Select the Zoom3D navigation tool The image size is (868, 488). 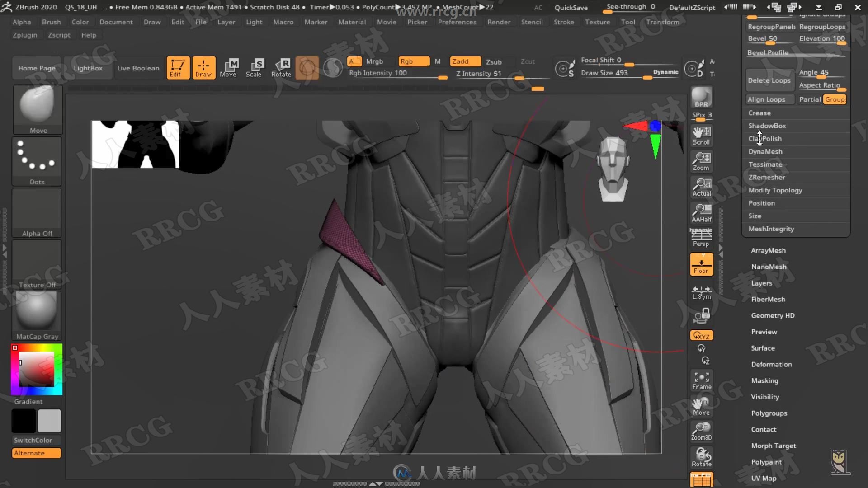pos(702,431)
